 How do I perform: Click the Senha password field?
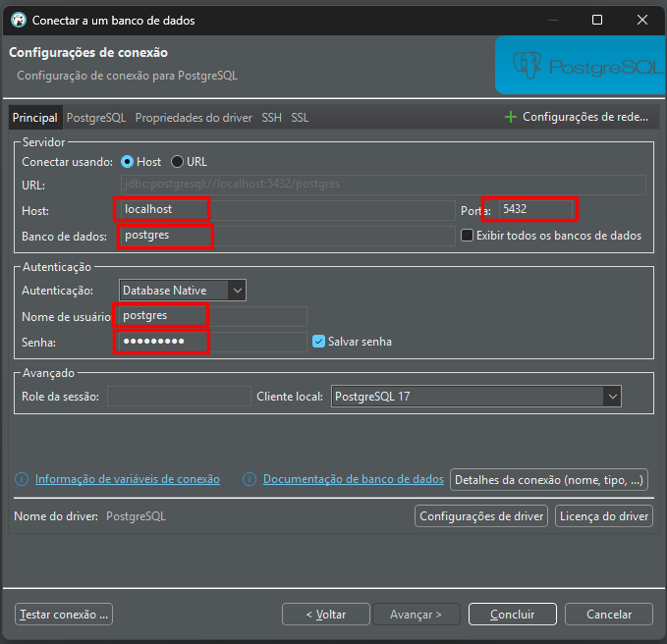pos(212,342)
